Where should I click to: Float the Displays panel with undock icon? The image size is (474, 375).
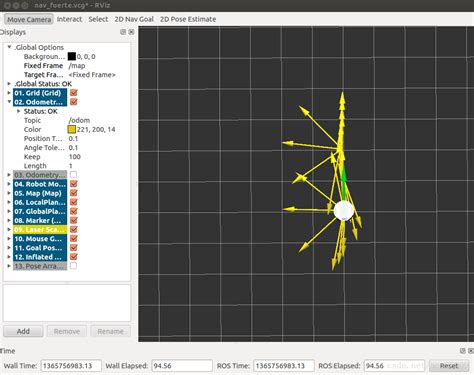123,32
